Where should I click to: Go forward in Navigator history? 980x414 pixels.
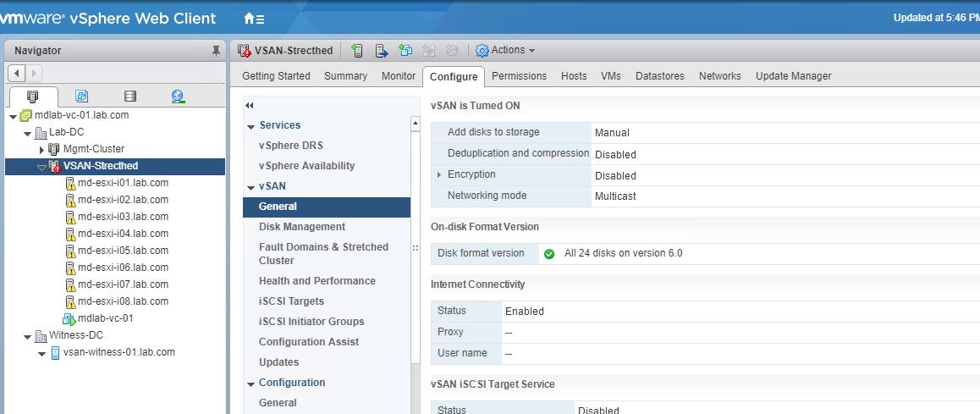tap(33, 73)
